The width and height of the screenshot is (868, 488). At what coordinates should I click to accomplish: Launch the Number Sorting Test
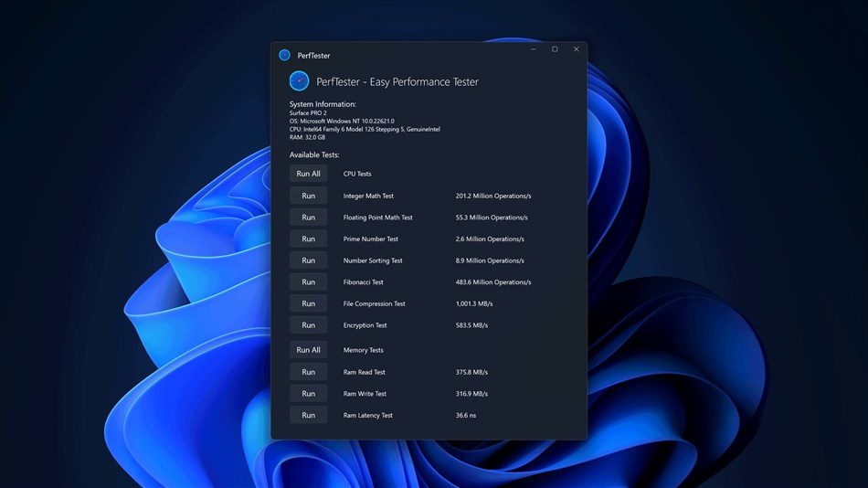click(x=308, y=260)
